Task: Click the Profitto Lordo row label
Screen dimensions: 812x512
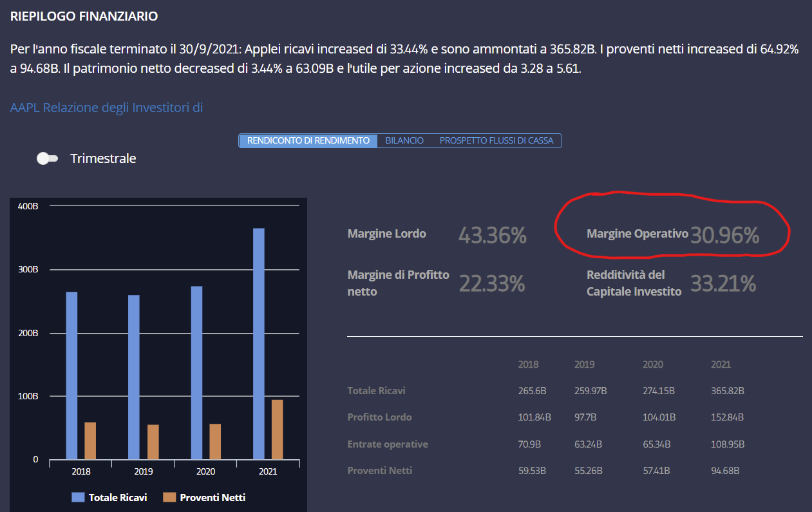Action: click(x=380, y=417)
